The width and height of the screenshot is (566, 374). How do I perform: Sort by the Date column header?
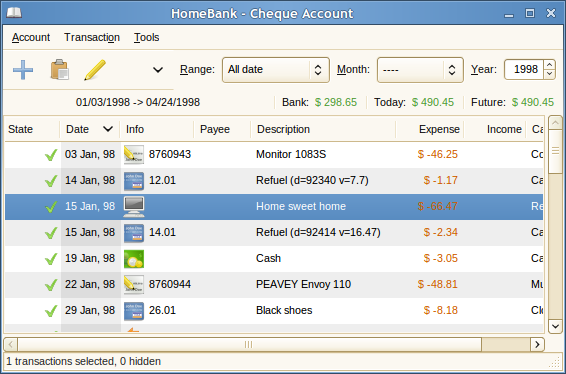(90, 129)
